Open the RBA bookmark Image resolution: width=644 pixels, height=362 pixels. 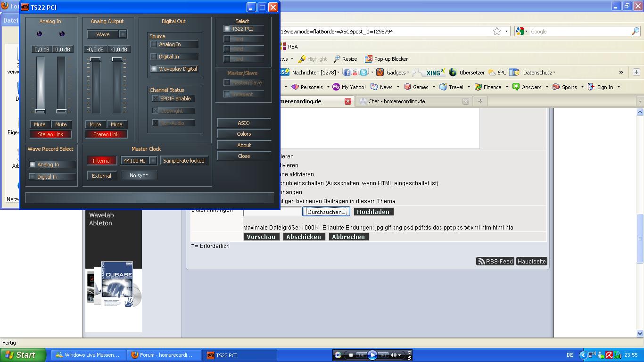pos(289,47)
